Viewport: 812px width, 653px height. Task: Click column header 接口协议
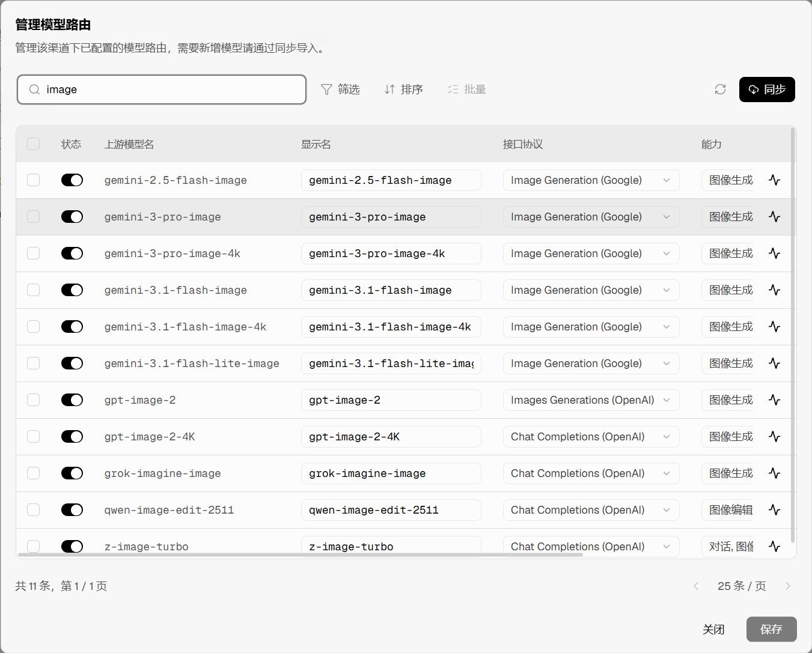tap(523, 144)
